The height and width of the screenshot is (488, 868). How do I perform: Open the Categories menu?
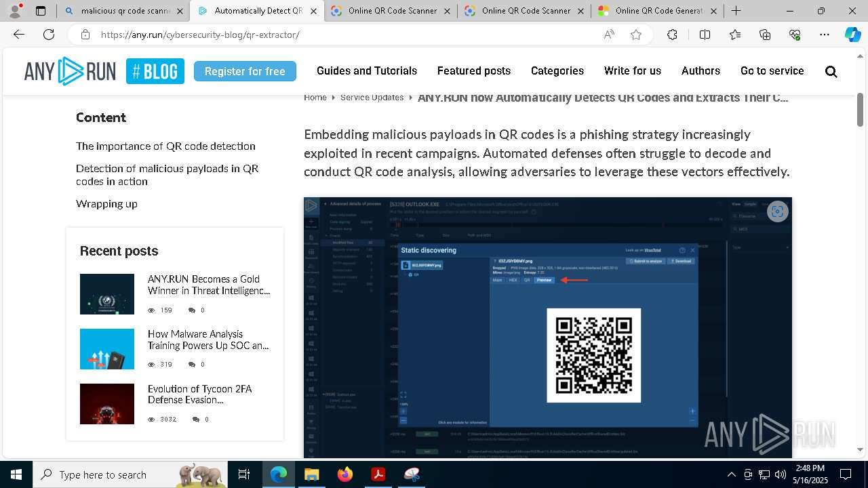pos(557,71)
